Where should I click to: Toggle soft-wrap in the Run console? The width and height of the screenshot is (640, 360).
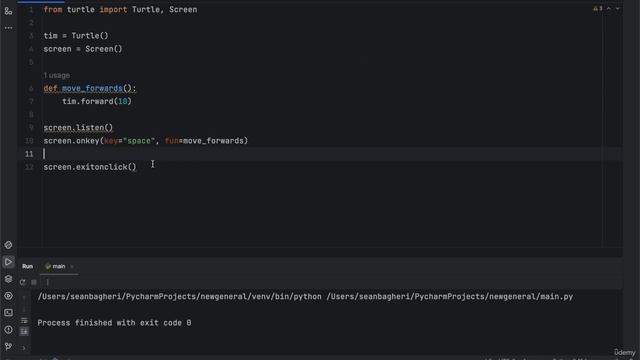[24, 320]
